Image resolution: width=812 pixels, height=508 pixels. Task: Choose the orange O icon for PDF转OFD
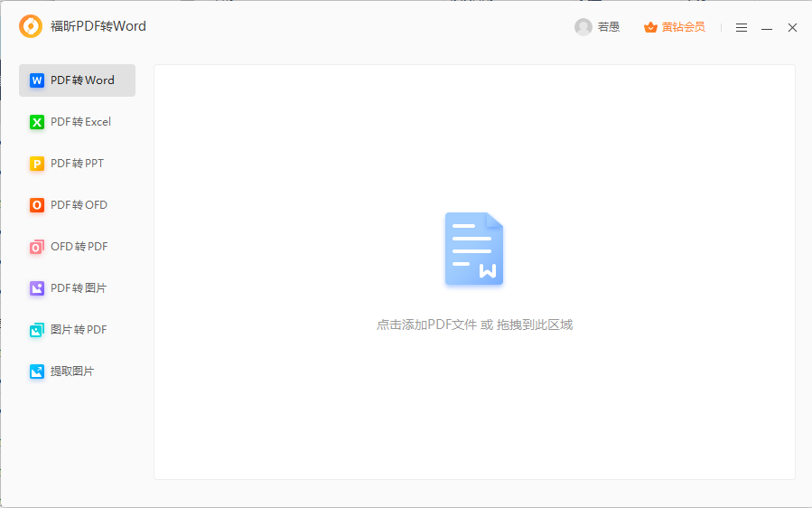coord(37,205)
